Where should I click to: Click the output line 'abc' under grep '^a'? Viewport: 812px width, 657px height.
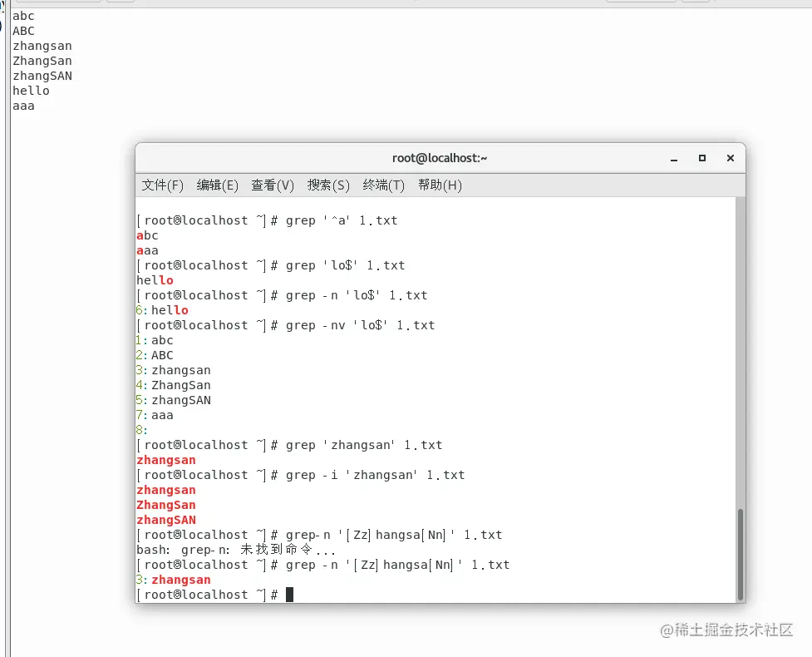point(147,235)
